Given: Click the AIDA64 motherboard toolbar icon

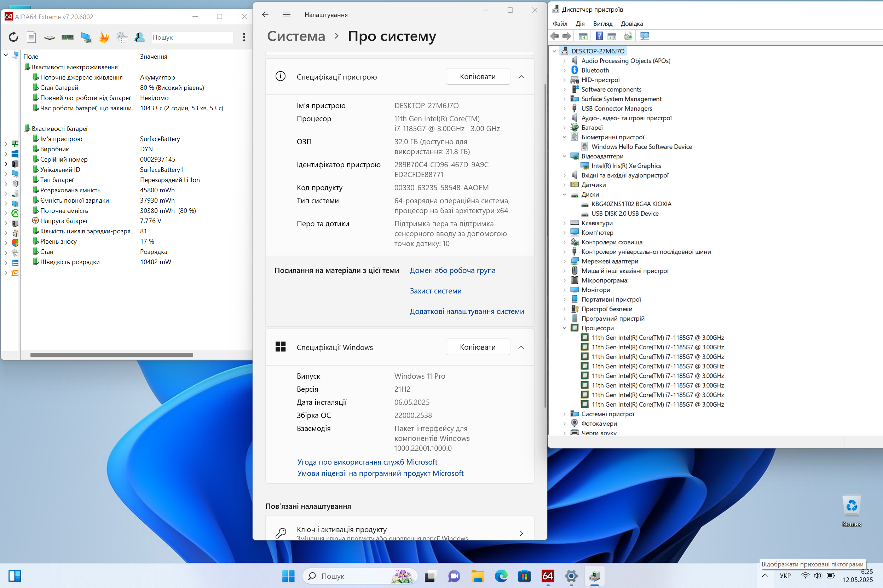Looking at the screenshot, I should [50, 37].
